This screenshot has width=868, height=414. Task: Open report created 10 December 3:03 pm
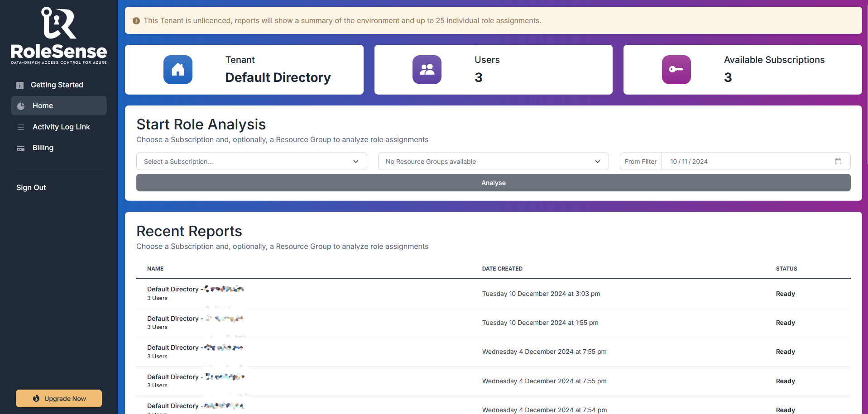point(493,294)
